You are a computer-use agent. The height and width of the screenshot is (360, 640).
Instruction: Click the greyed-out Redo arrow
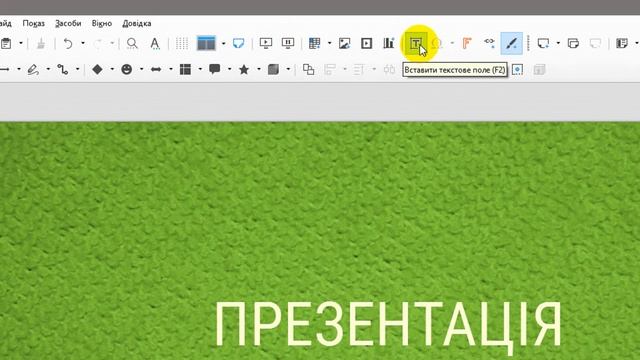[98, 43]
